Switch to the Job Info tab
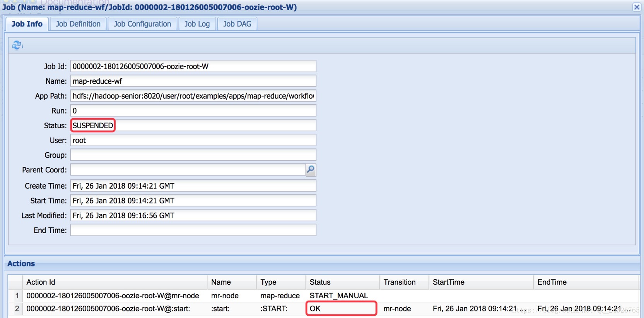 coord(27,24)
